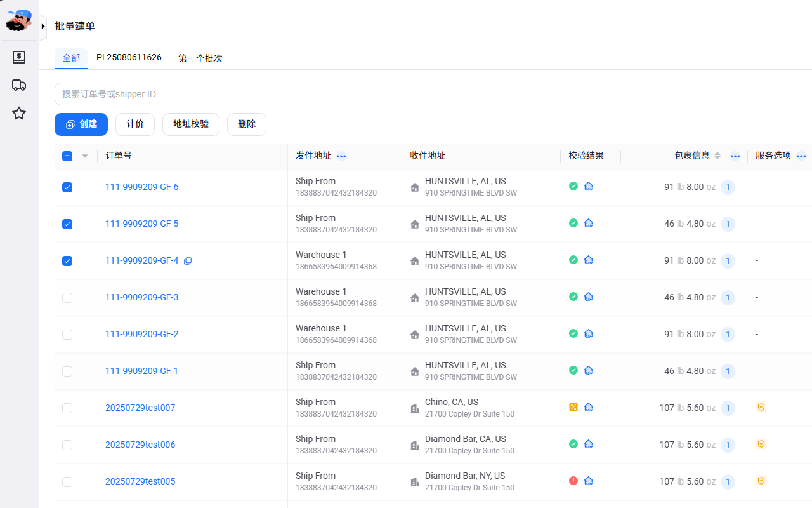Click the house icon in GF-6 address

pyautogui.click(x=415, y=187)
